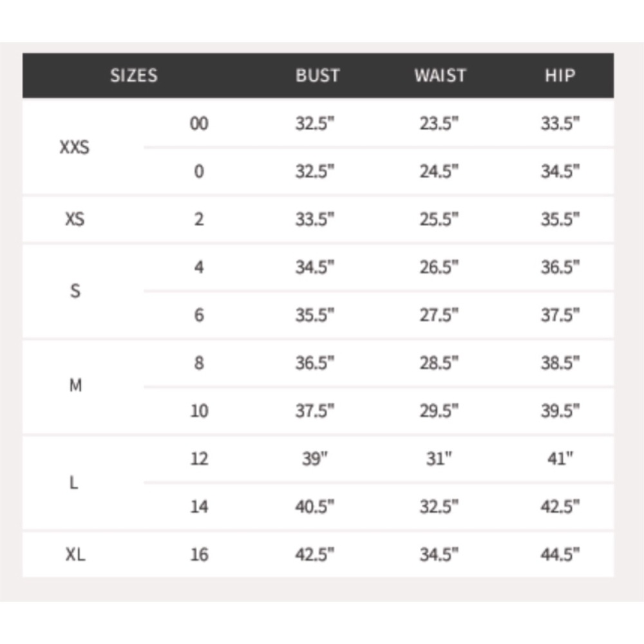Click numeric size 00
Image resolution: width=644 pixels, height=644 pixels.
pyautogui.click(x=199, y=124)
